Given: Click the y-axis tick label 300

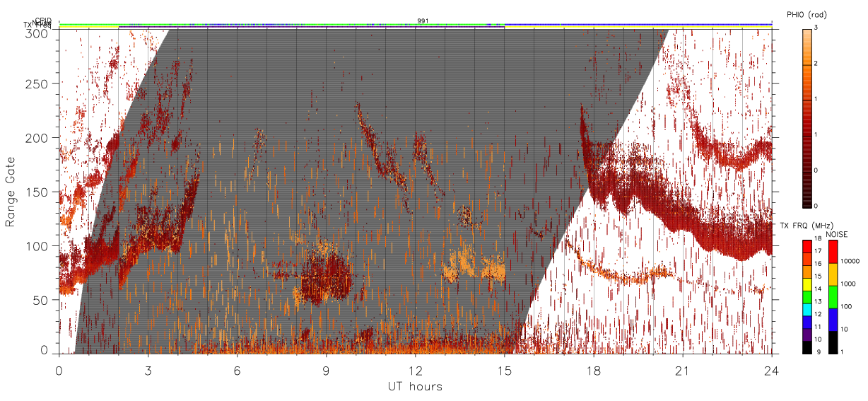Looking at the screenshot, I should coord(35,33).
